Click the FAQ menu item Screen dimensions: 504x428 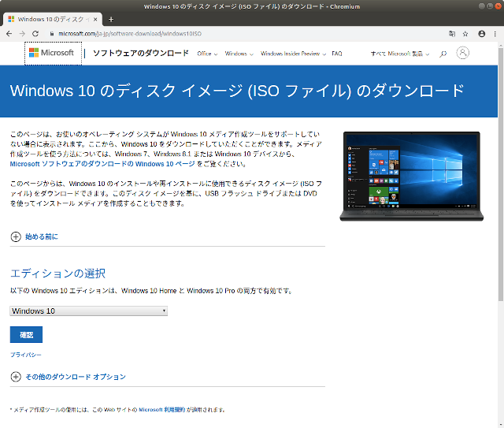pos(337,54)
